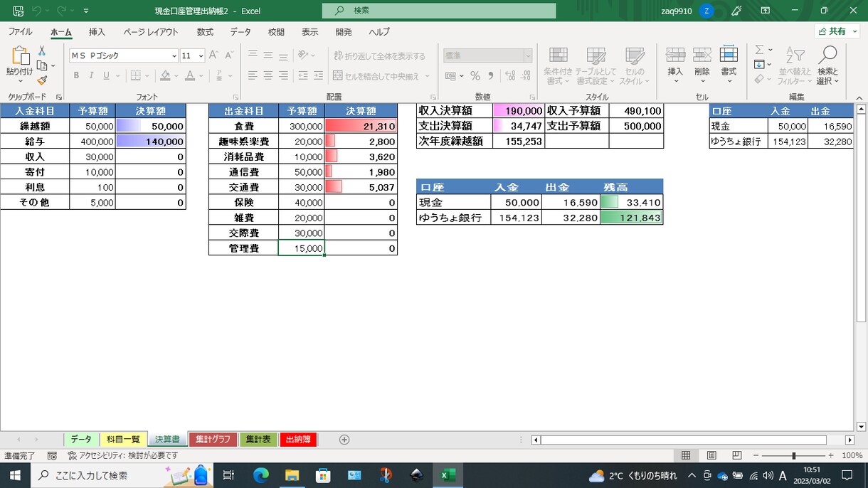Open the Excel app in taskbar

pyautogui.click(x=448, y=475)
